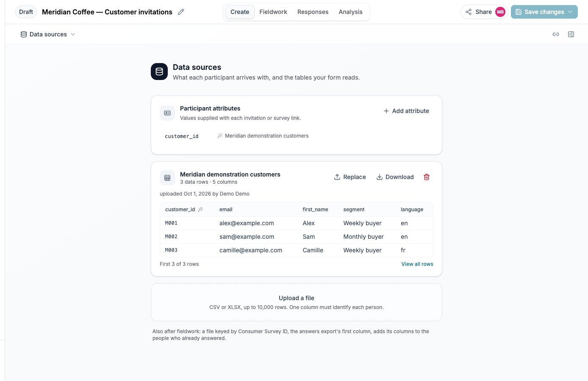Image resolution: width=588 pixels, height=381 pixels.
Task: Click the Monthly buyer segment cell
Action: (x=363, y=237)
